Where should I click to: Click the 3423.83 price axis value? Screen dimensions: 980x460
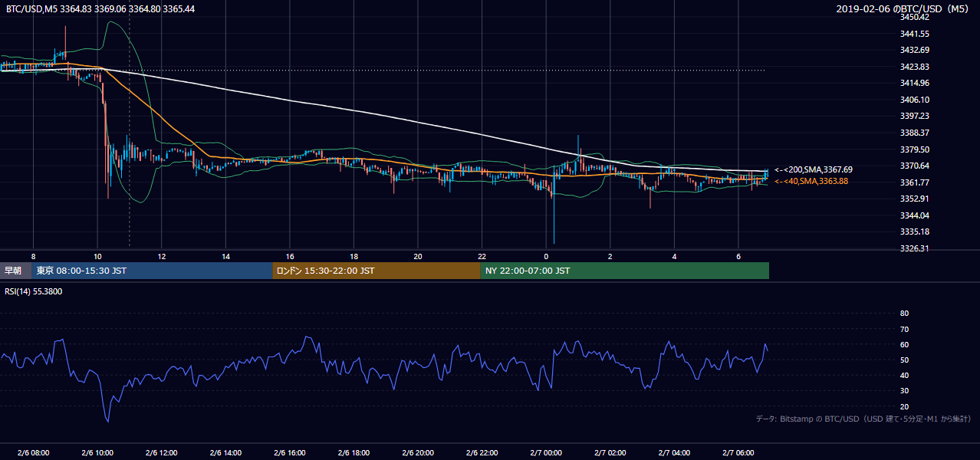(x=915, y=67)
